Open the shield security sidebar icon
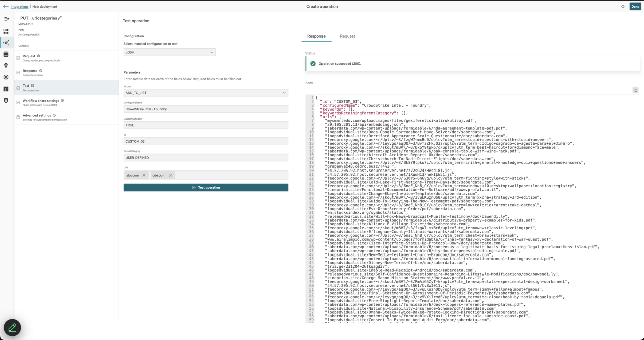This screenshot has width=644, height=340. pyautogui.click(x=6, y=101)
